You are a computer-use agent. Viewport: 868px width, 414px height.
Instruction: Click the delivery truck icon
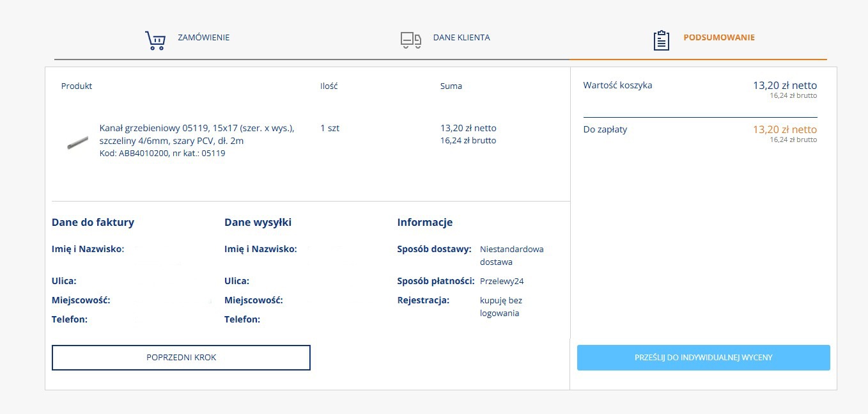tap(411, 40)
